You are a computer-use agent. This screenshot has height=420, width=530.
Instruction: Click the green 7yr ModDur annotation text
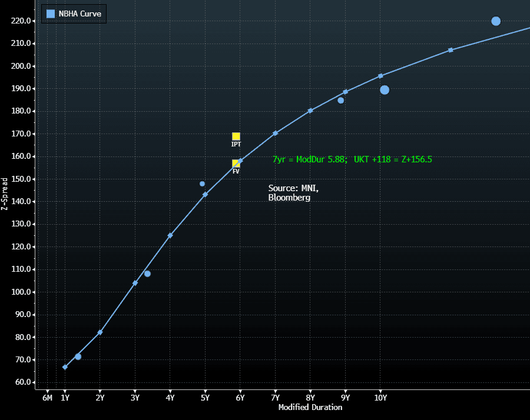(352, 159)
